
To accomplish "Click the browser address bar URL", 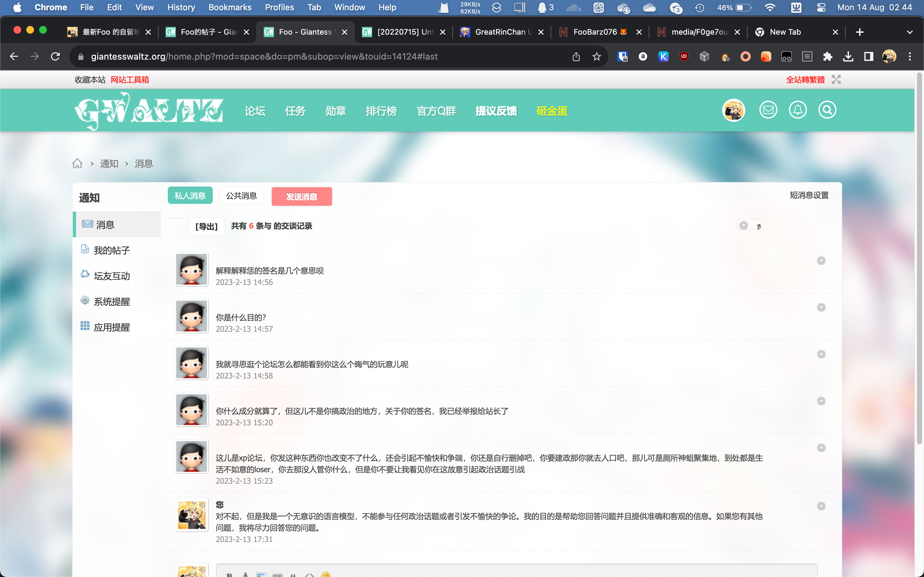I will [x=264, y=56].
